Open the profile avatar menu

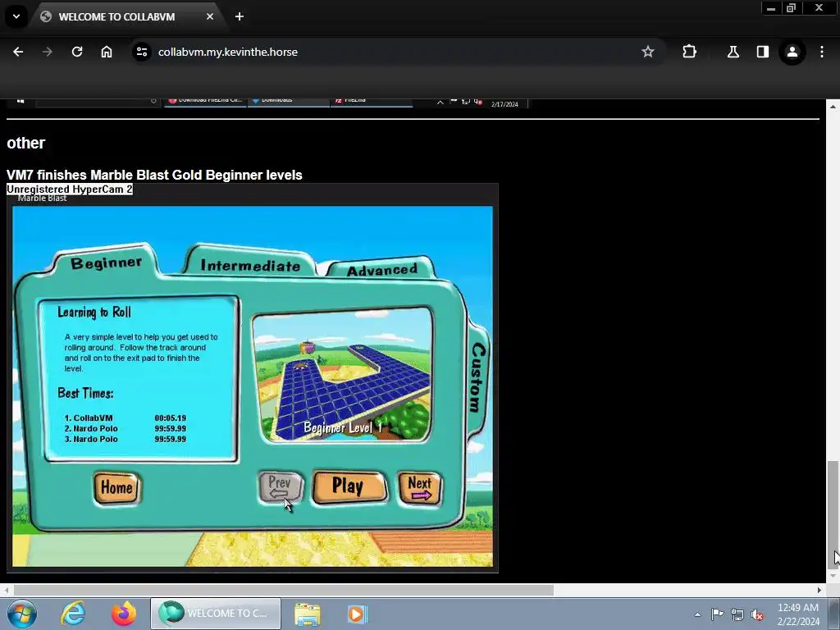coord(792,52)
